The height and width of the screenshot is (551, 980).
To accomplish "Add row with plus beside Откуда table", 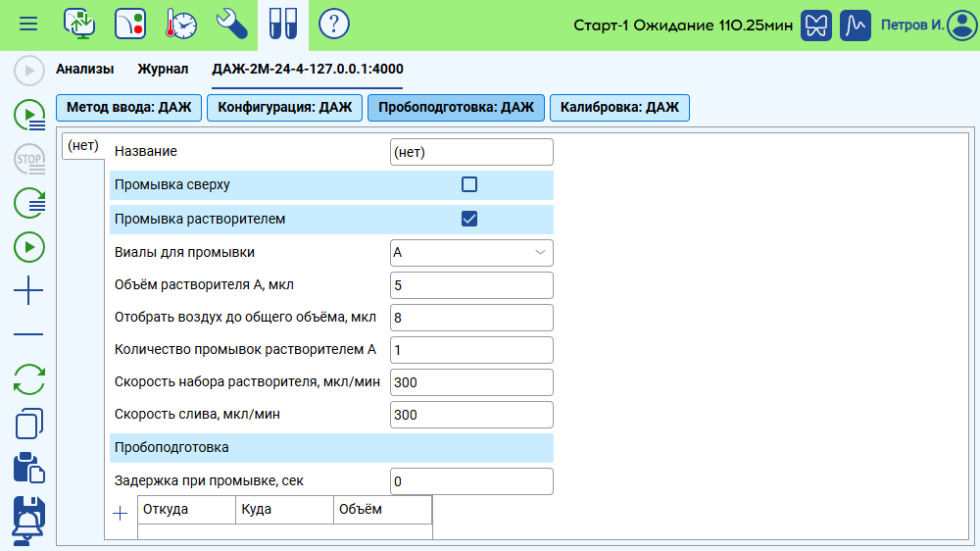I will (x=121, y=513).
